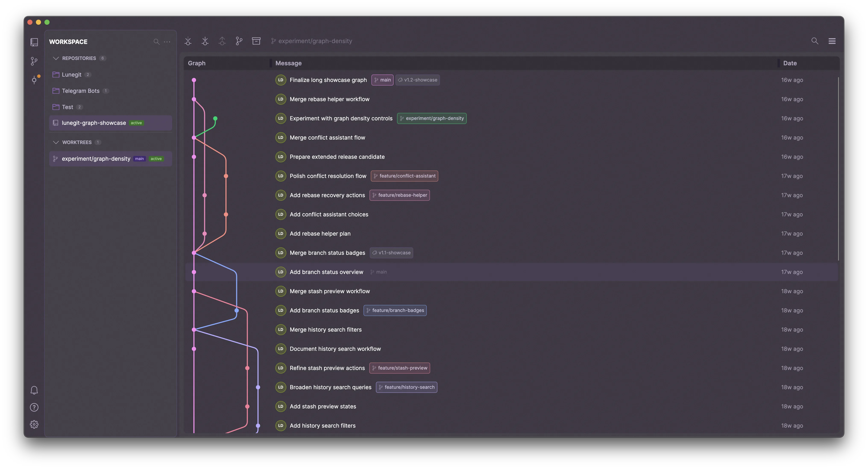Click the Date column header
The height and width of the screenshot is (469, 868).
pos(790,63)
